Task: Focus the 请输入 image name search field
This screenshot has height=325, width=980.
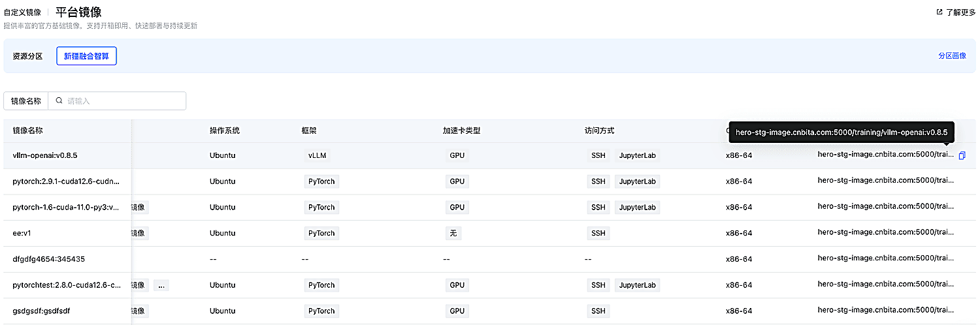Action: [x=117, y=101]
